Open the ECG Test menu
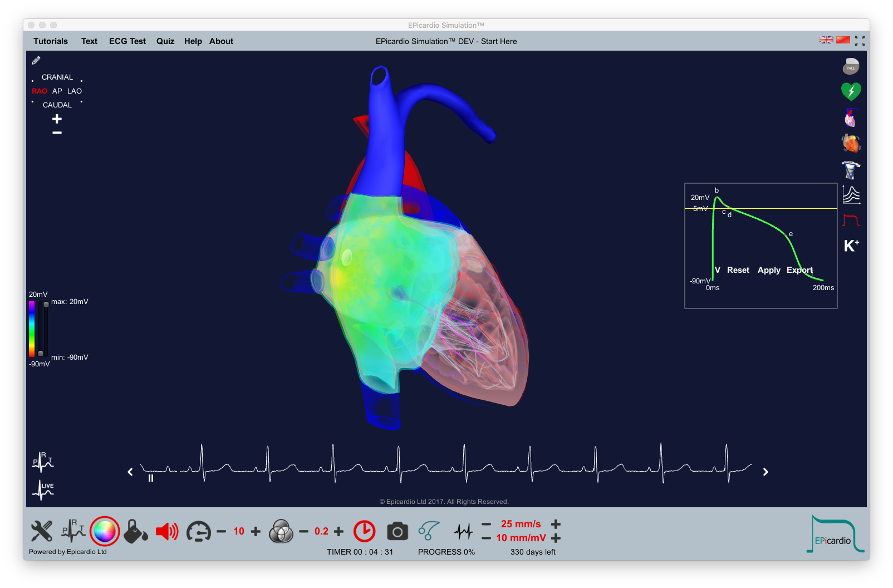This screenshot has height=588, width=893. click(x=127, y=41)
